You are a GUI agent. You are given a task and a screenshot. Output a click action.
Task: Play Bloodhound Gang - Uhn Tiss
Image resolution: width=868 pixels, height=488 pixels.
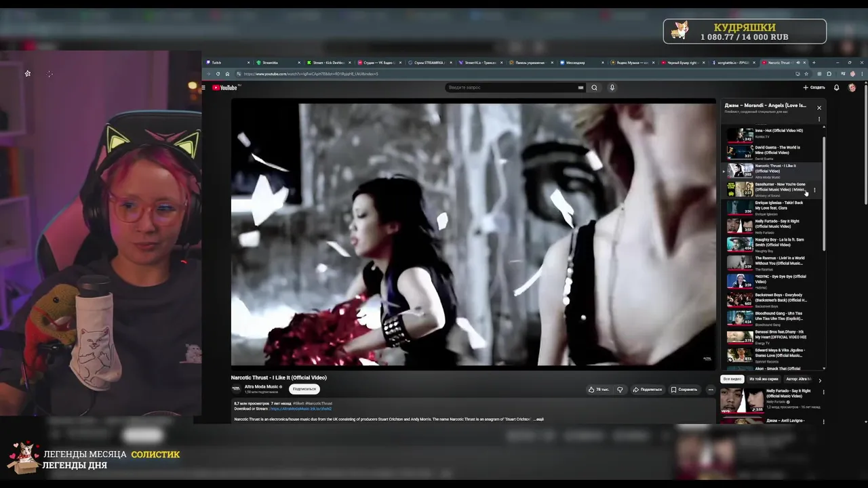click(x=772, y=318)
